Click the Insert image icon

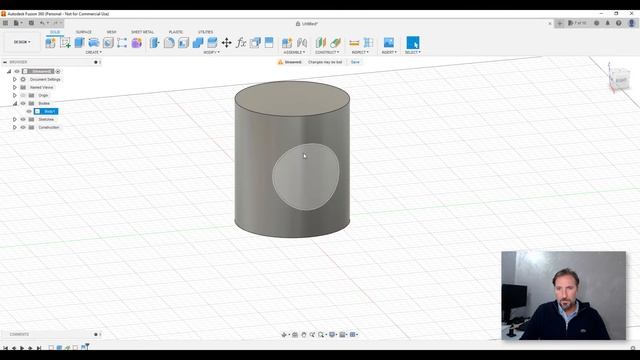pos(389,43)
